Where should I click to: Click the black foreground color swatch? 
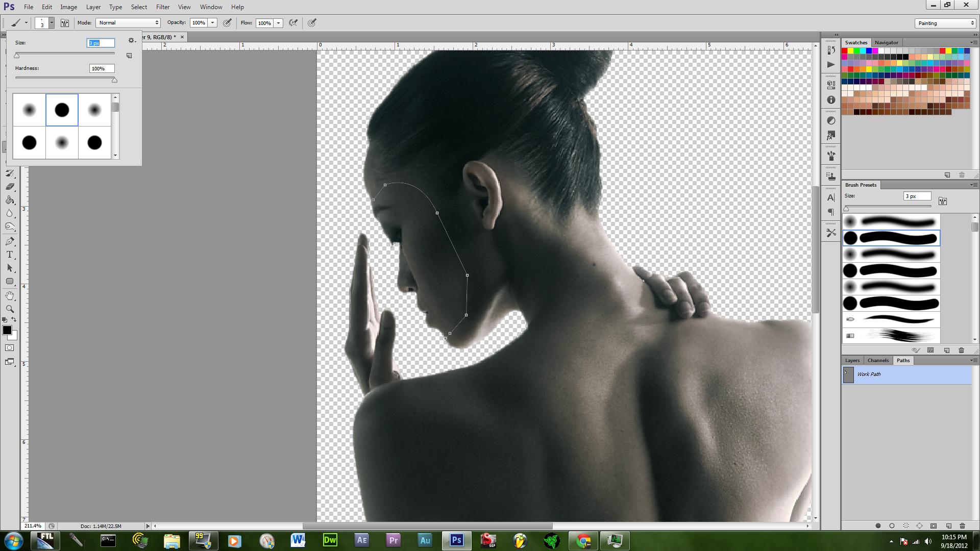pyautogui.click(x=7, y=330)
